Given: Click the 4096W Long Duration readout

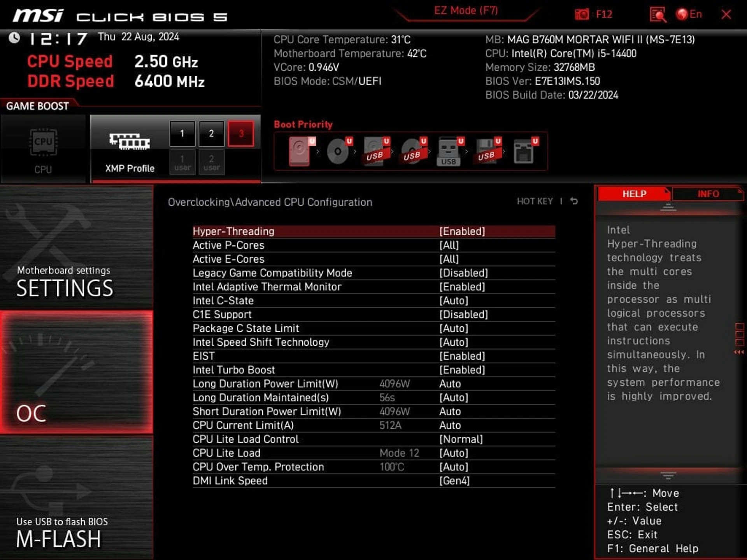Looking at the screenshot, I should pyautogui.click(x=395, y=384).
